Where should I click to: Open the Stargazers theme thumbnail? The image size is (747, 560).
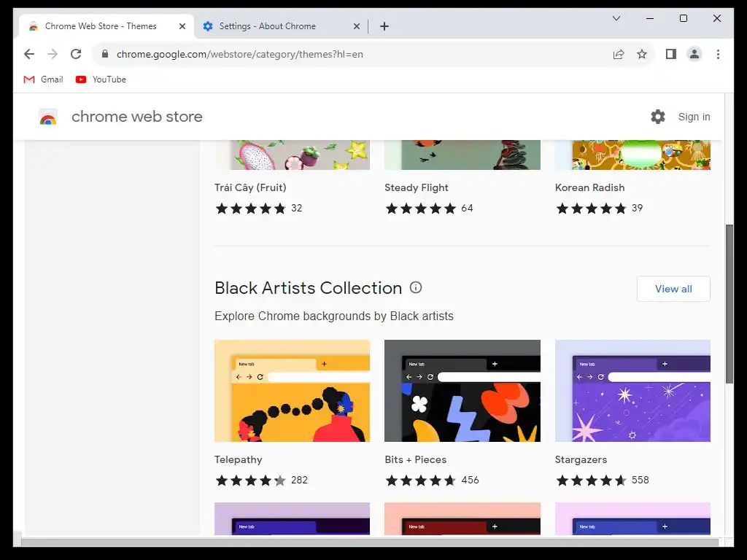coord(632,391)
